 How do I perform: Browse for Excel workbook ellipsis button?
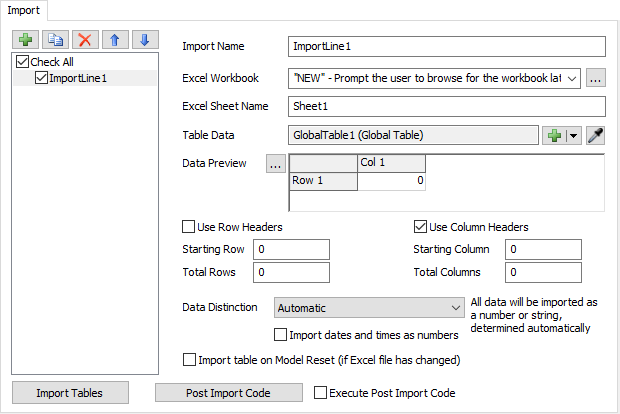[x=595, y=77]
